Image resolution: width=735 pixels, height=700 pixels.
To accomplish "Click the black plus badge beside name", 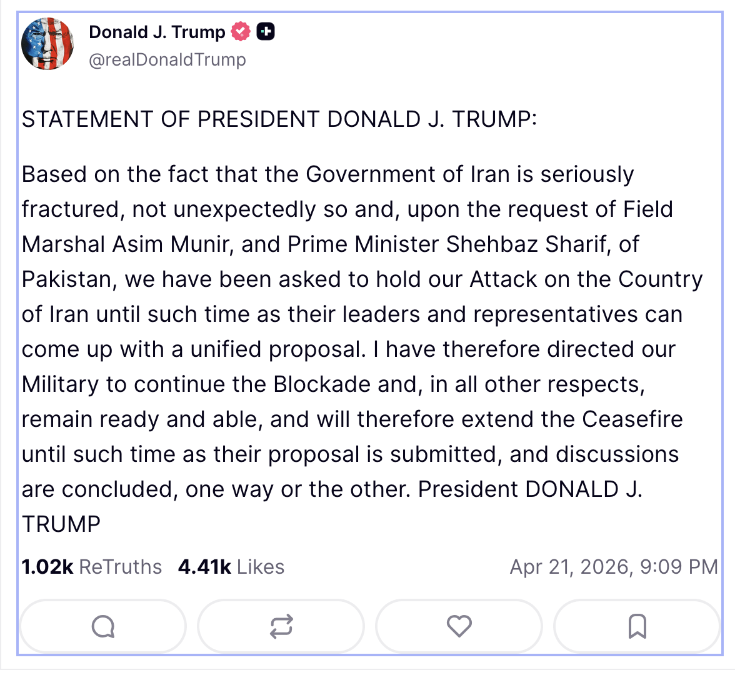I will (x=266, y=31).
